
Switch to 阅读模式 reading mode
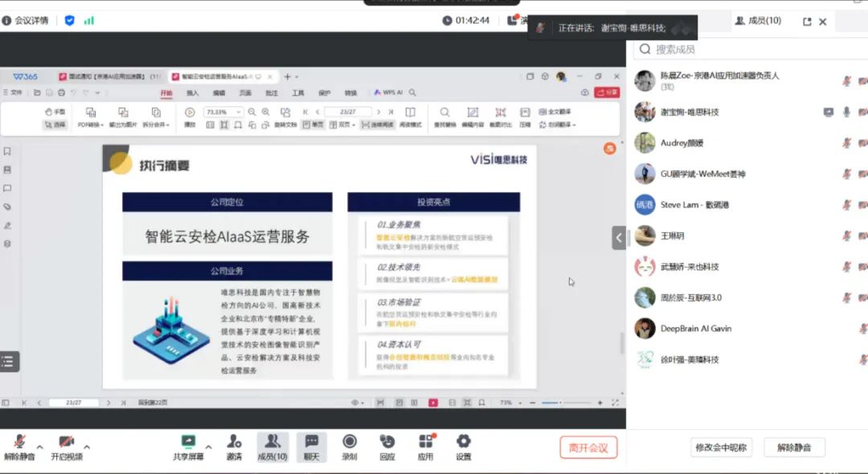point(410,118)
